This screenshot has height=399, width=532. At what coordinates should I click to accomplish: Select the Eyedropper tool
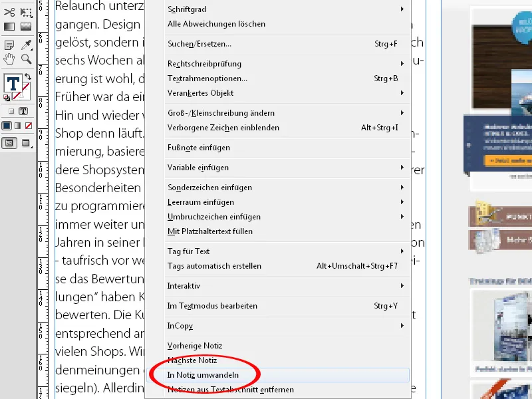[x=27, y=43]
